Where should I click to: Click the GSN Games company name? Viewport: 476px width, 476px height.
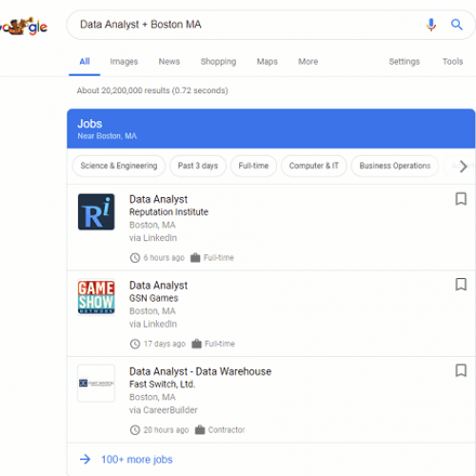(153, 298)
